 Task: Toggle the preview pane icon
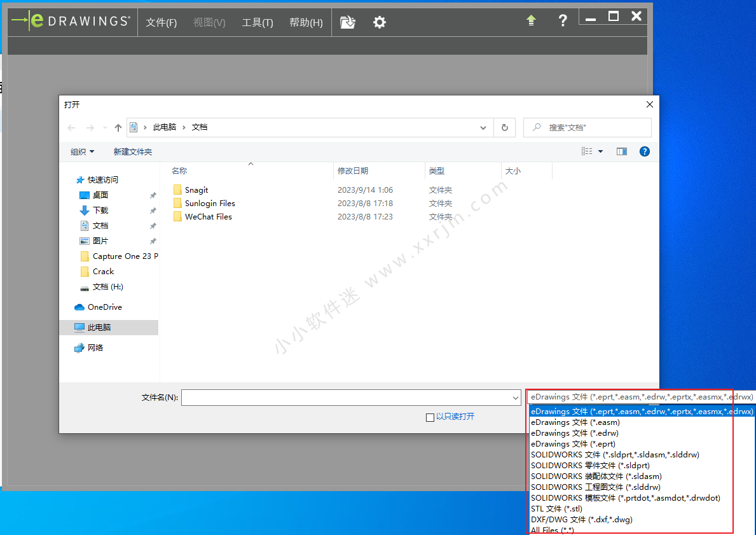point(621,151)
